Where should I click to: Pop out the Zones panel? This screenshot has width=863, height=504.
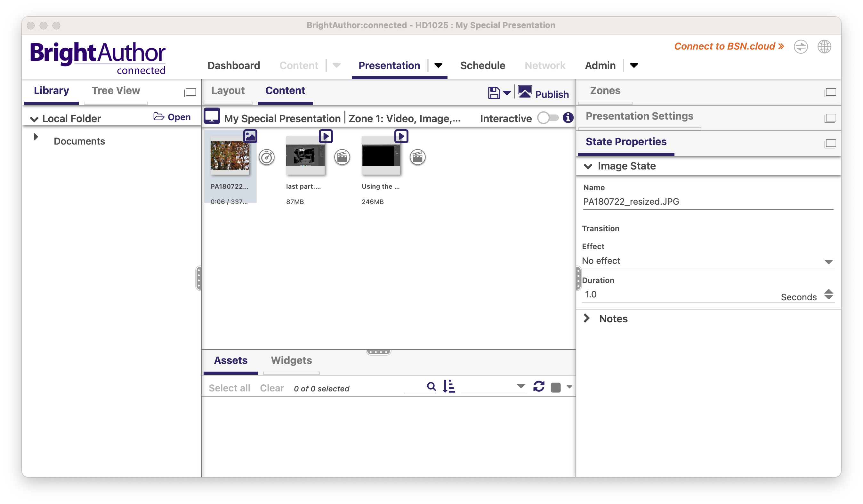coord(830,92)
